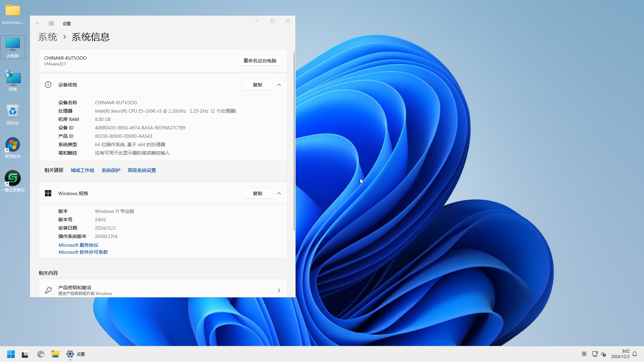Navigate to 系统 in the breadcrumb
This screenshot has width=644, height=362.
click(48, 37)
